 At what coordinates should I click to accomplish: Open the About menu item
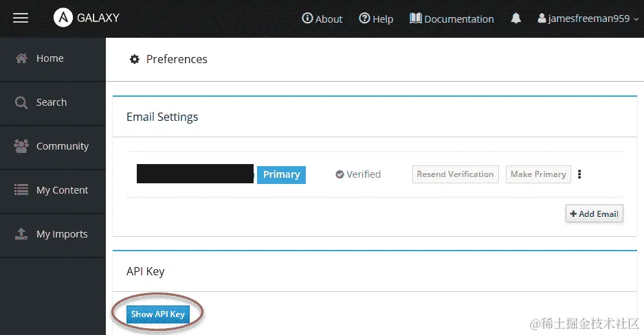[x=322, y=19]
